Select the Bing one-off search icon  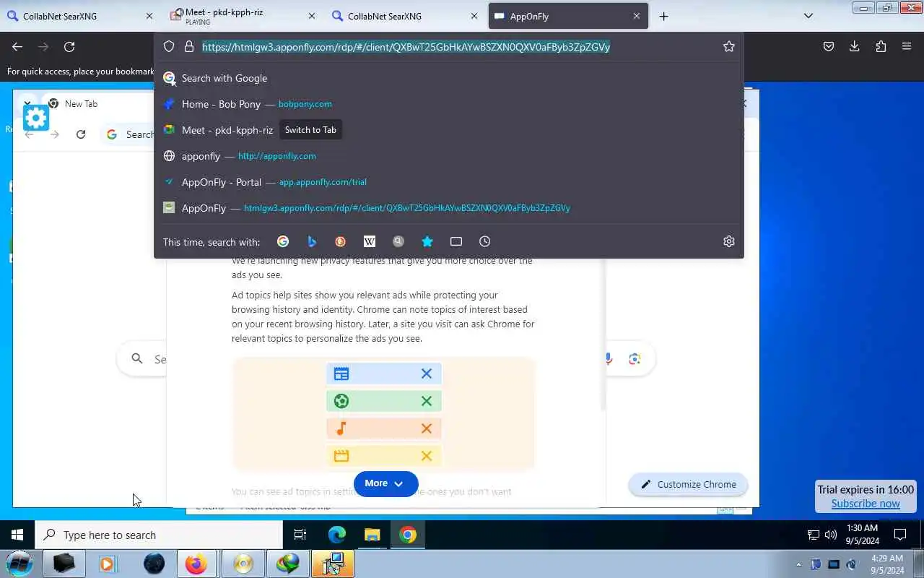[312, 241]
